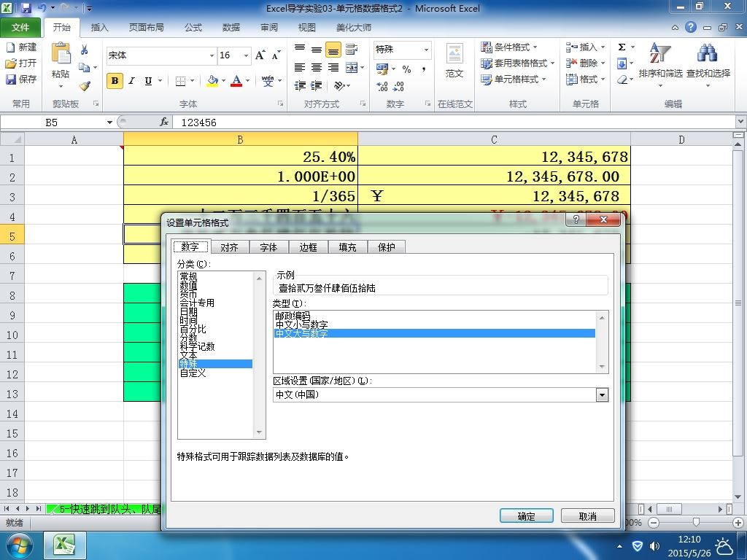Click the phonetic guide wén icon
The width and height of the screenshot is (747, 560).
[x=268, y=81]
